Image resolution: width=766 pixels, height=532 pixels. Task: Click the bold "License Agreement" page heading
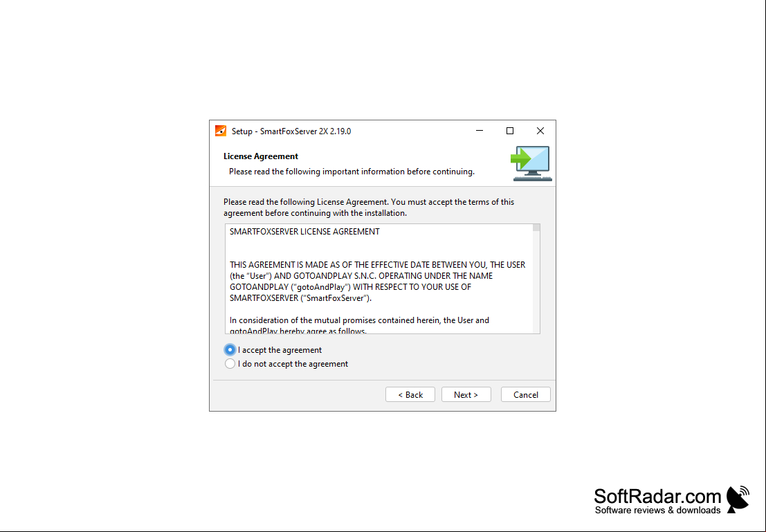click(261, 156)
